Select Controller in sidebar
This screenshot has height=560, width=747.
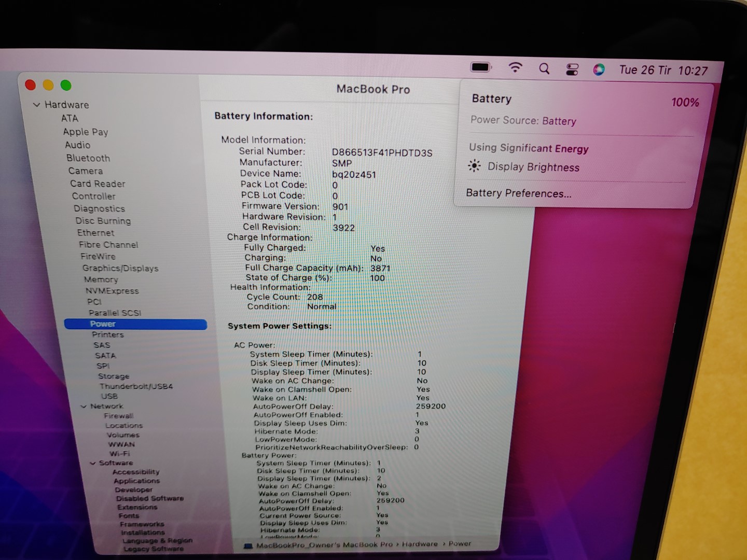point(94,196)
